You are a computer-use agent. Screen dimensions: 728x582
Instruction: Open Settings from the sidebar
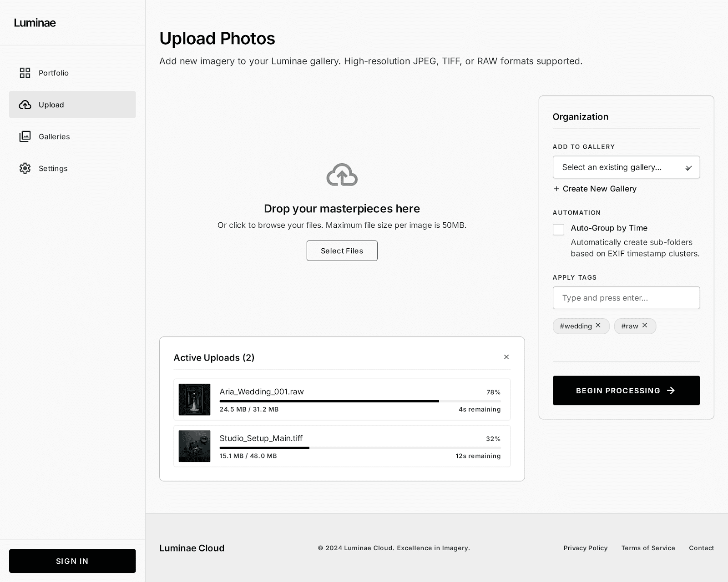(72, 168)
